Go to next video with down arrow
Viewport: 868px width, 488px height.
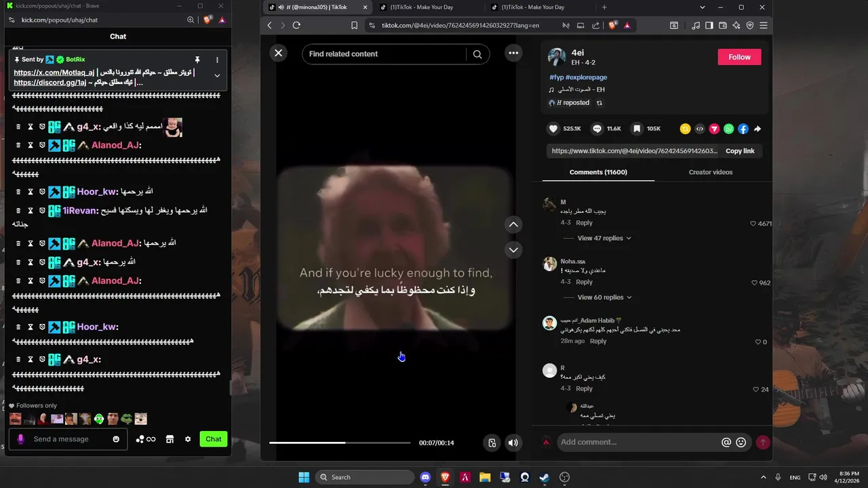coord(513,250)
